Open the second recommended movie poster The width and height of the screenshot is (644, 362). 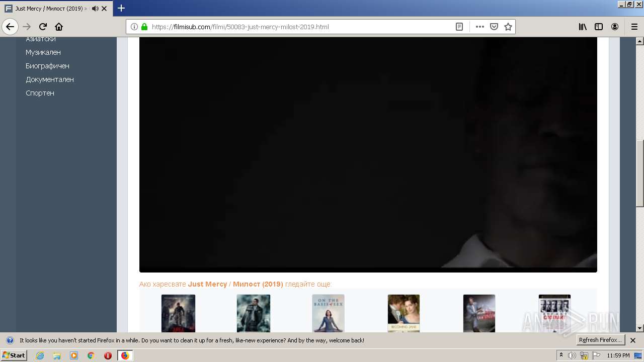(x=254, y=313)
